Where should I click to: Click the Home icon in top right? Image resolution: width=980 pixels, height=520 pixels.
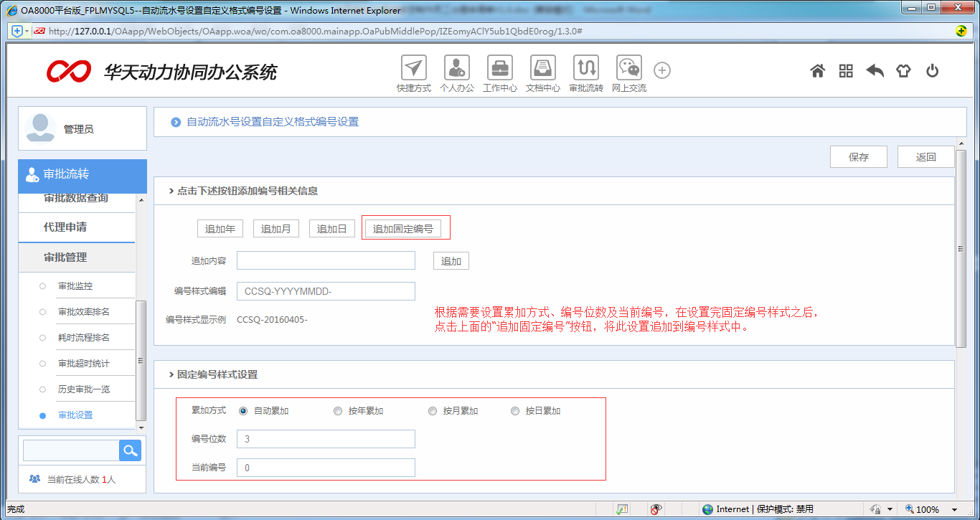[817, 70]
